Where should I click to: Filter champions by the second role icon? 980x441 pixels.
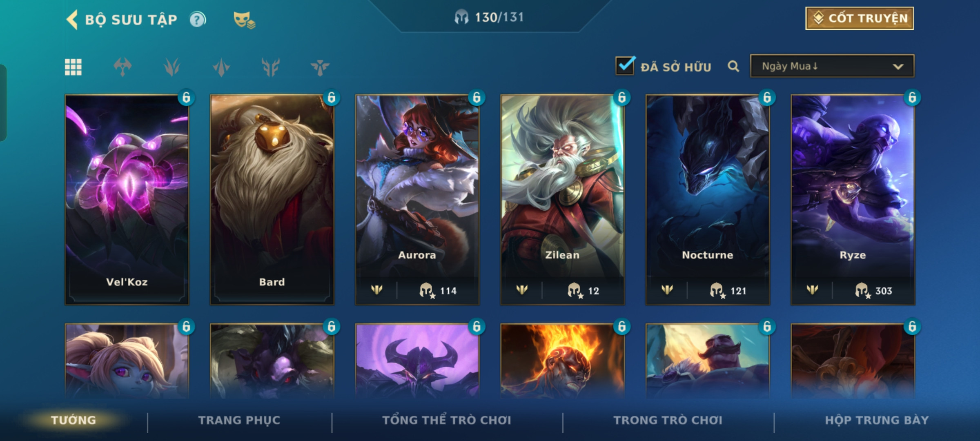click(172, 67)
